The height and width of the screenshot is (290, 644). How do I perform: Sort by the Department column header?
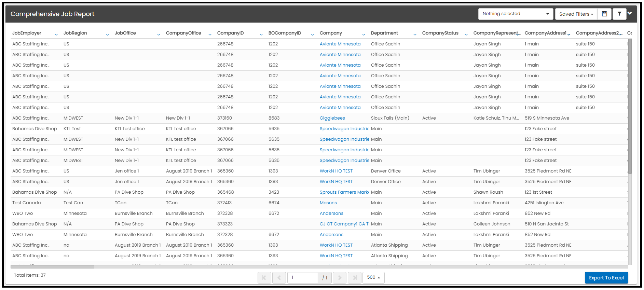pyautogui.click(x=384, y=33)
